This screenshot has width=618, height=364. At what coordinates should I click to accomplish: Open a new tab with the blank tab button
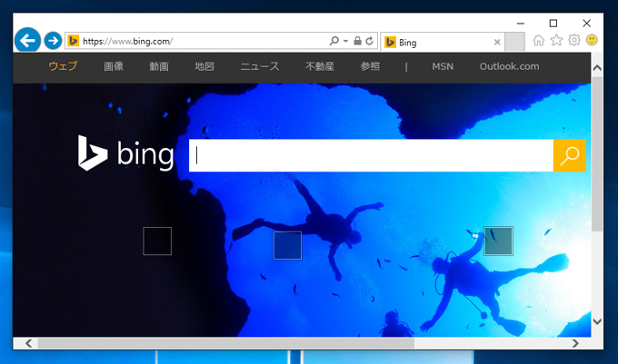[x=514, y=42]
